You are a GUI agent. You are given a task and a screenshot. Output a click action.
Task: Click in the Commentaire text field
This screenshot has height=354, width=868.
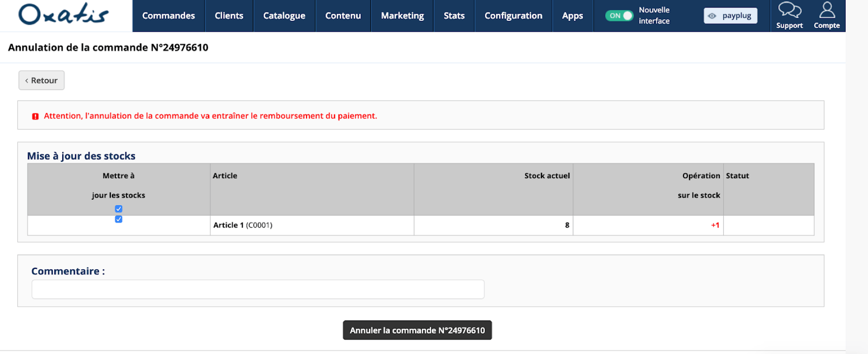tap(258, 289)
